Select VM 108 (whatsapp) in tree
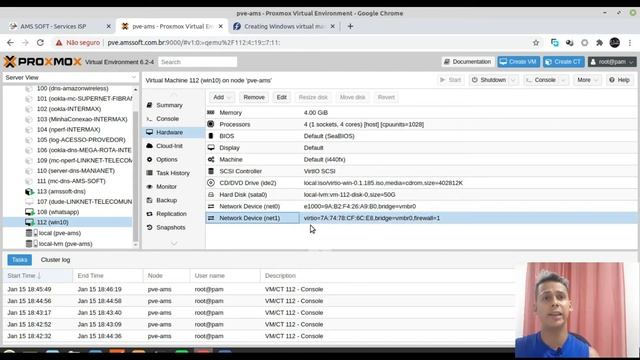 coord(58,212)
